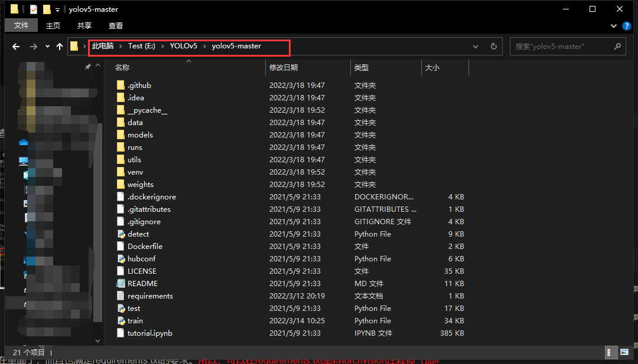638x364 pixels.
Task: Select the weights folder icon
Action: [121, 184]
